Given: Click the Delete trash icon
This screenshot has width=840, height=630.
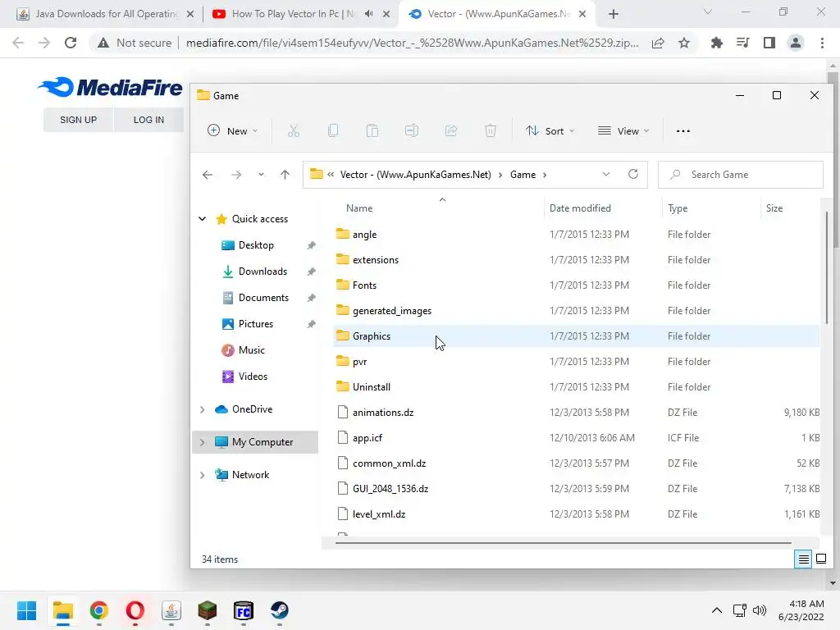Looking at the screenshot, I should pos(491,130).
